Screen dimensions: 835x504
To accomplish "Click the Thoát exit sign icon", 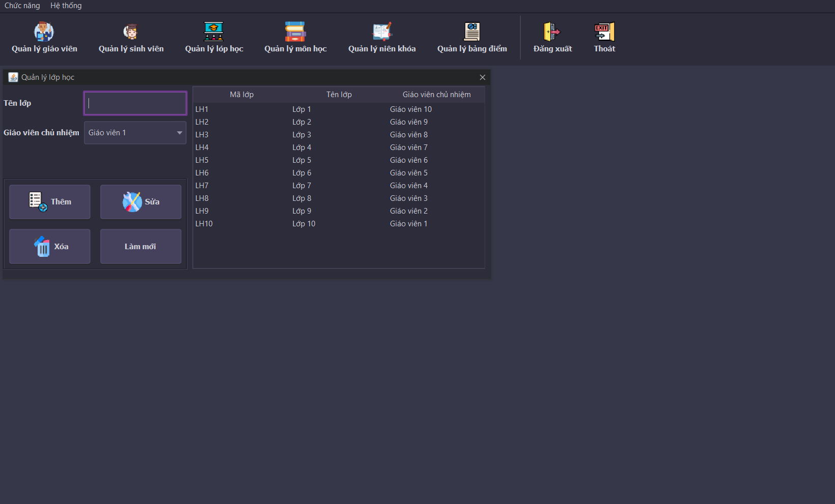I will click(605, 32).
